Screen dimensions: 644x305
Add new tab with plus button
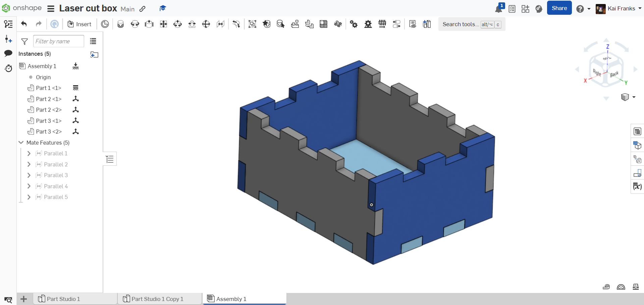[x=24, y=299]
